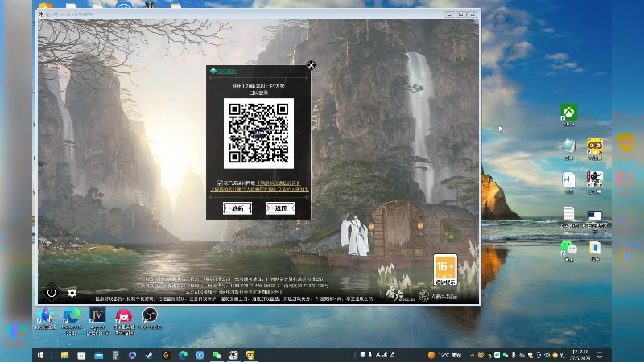Image resolution: width=644 pixels, height=362 pixels.
Task: Open Microsoft Edge desktop shortcut
Action: (71, 321)
